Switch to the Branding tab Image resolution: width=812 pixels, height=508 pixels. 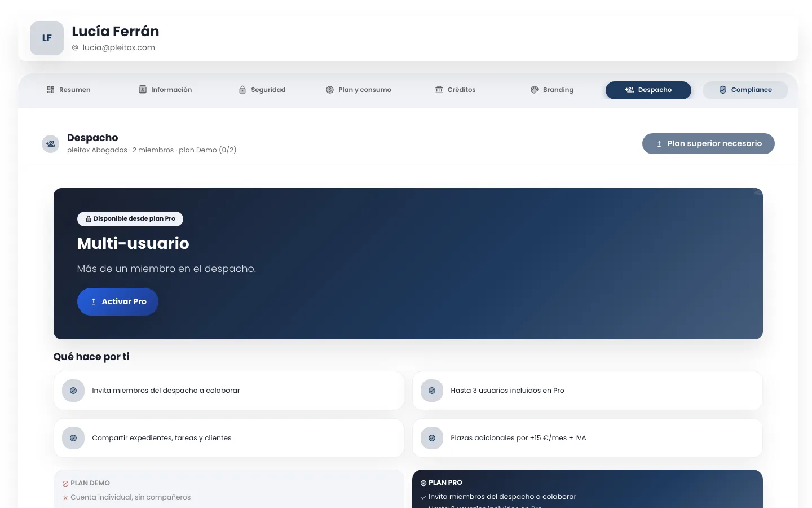coord(552,90)
